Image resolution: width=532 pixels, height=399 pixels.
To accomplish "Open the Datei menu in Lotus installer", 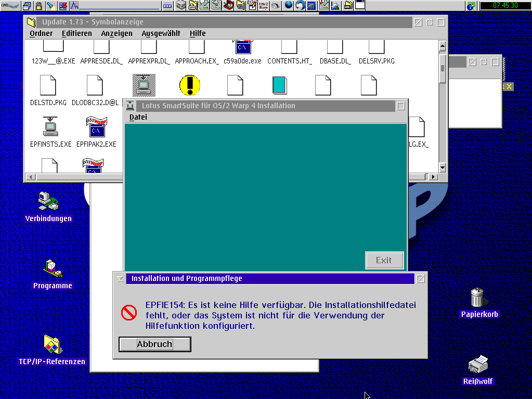I will (138, 117).
